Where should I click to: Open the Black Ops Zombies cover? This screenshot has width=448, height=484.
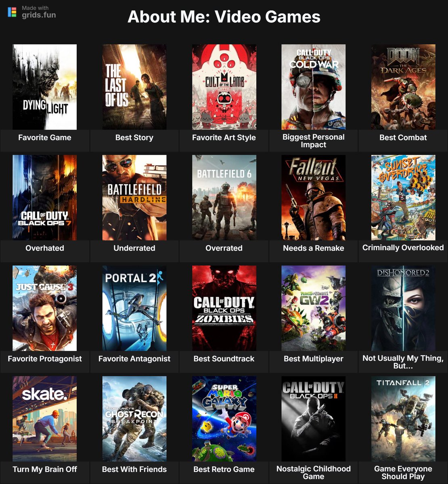(x=224, y=308)
